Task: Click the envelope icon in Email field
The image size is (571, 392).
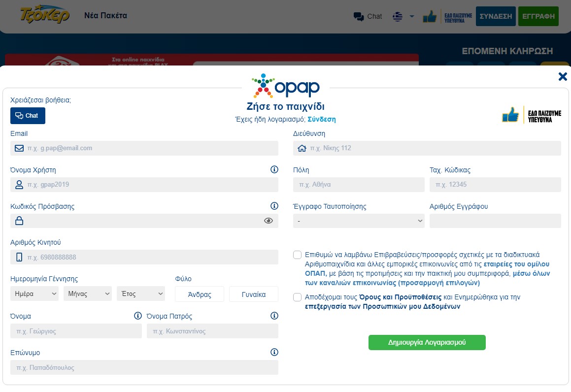Action: [19, 148]
